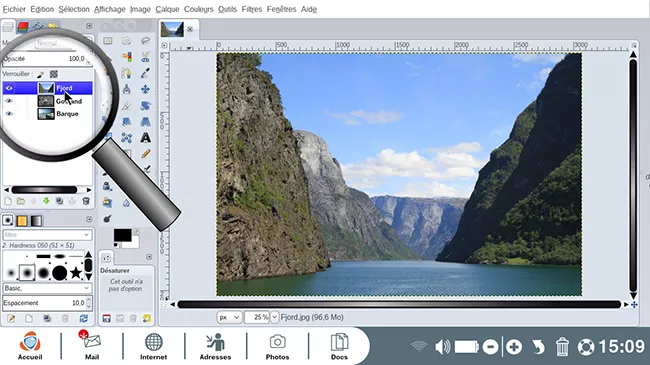The image size is (650, 365).
Task: Open the Filtres menu
Action: [x=252, y=9]
